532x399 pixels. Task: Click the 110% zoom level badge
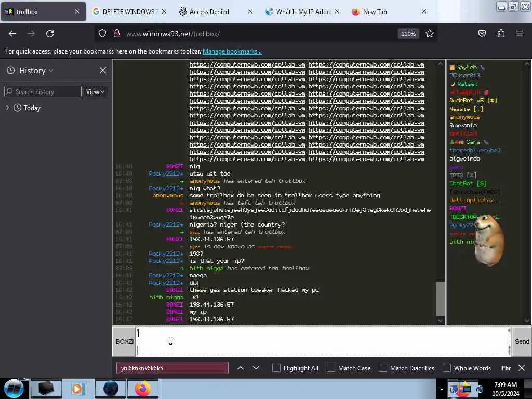(x=408, y=34)
